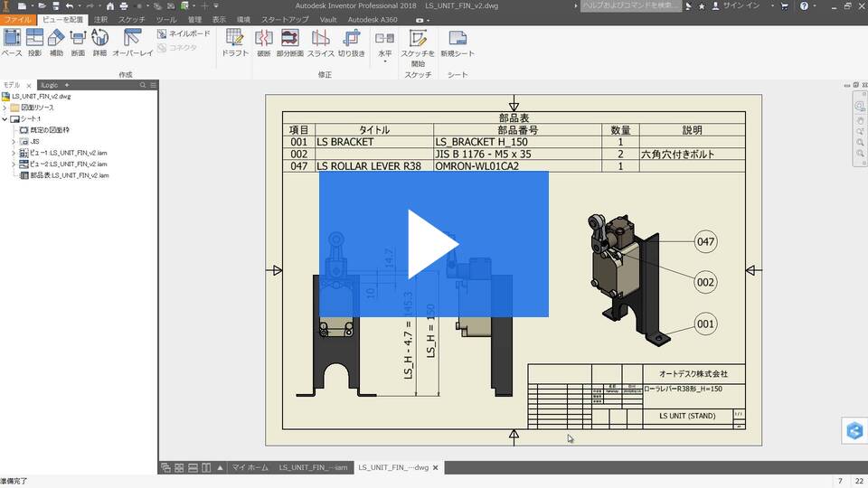Viewport: 868px width, 488px height.
Task: Select the ベース (Base view) tool
Action: click(x=12, y=43)
